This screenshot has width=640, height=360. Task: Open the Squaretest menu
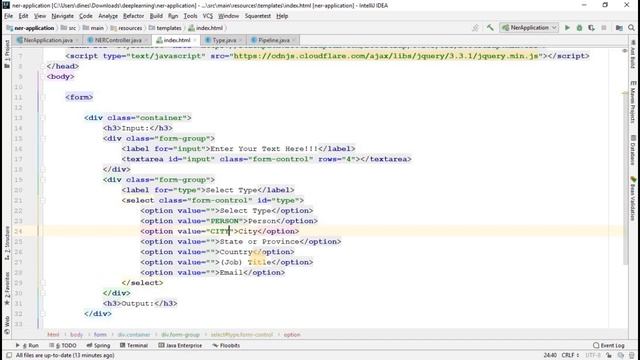tap(258, 16)
